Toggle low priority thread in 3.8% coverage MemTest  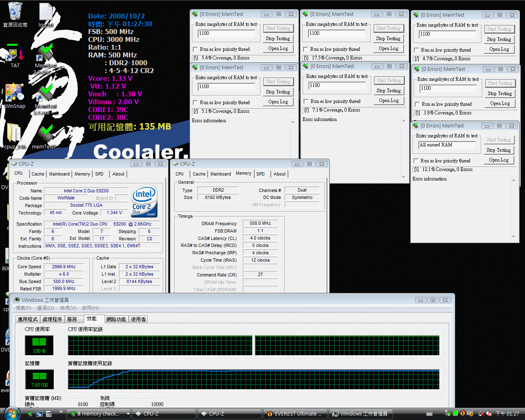pos(418,104)
